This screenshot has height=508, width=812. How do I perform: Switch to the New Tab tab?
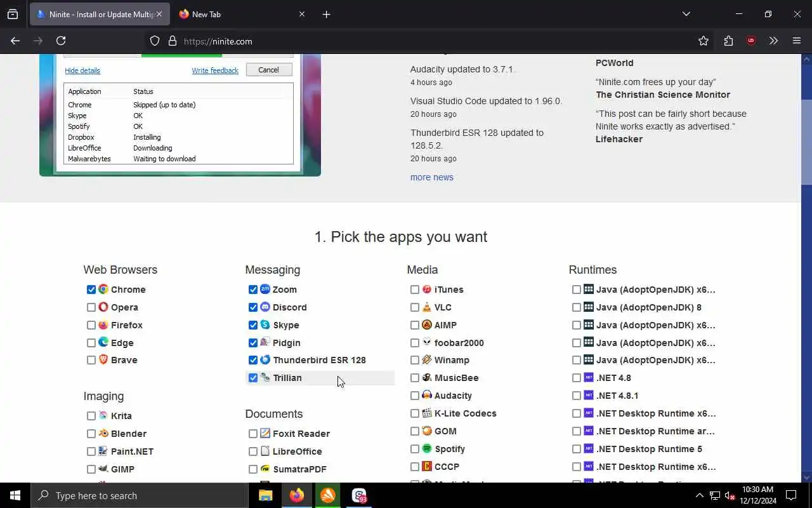click(x=241, y=14)
